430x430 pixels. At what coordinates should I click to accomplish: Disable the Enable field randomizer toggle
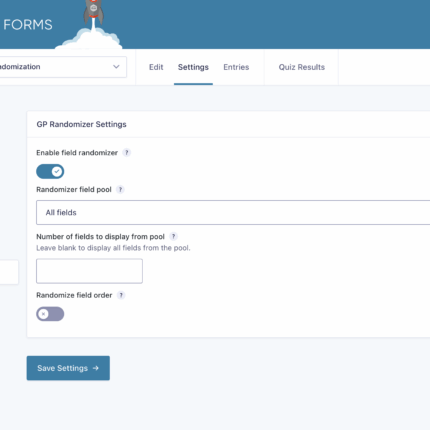click(50, 172)
